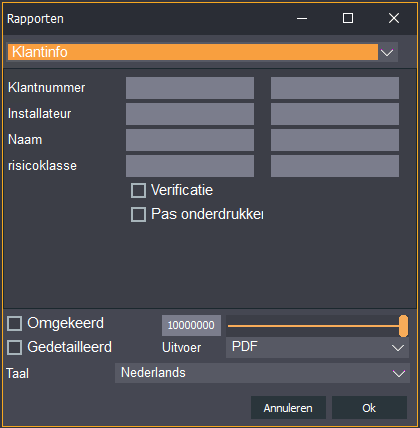This screenshot has height=428, width=420.
Task: Maximize the Rapporten window
Action: tap(348, 18)
